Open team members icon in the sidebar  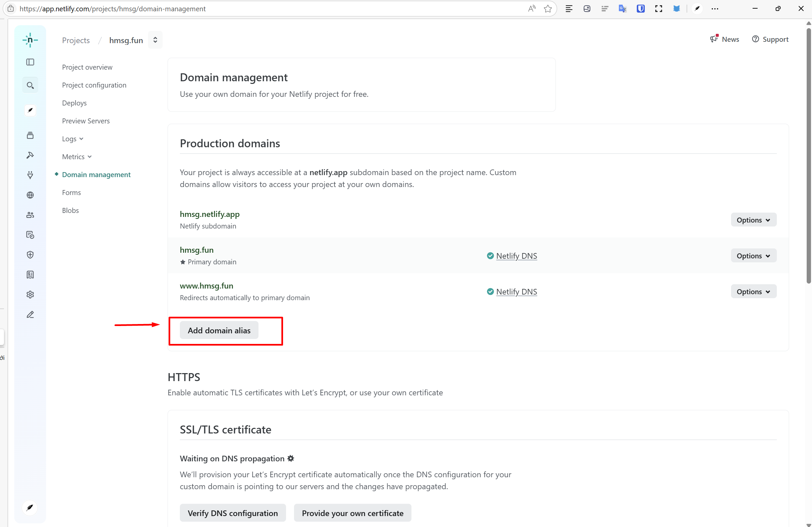[x=30, y=215]
